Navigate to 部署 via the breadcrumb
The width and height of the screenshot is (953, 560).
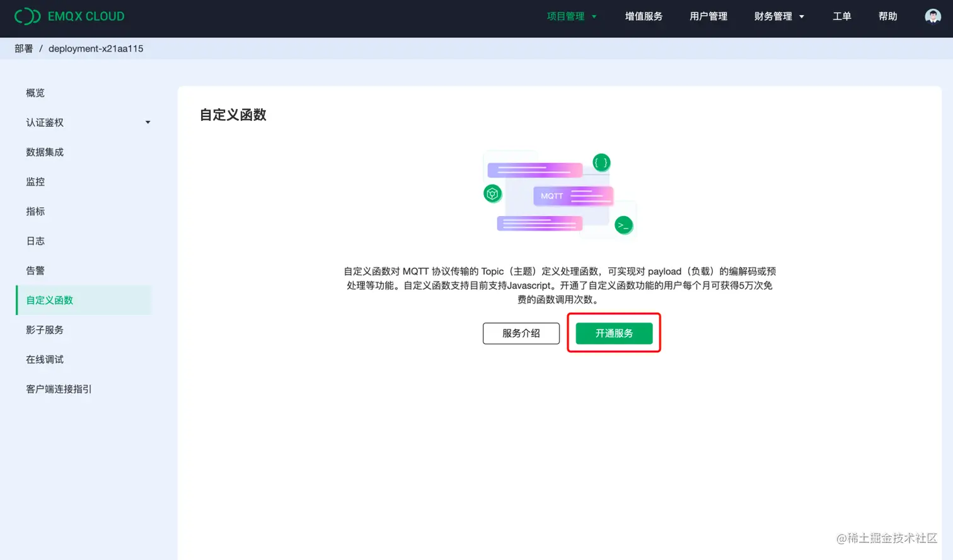coord(23,48)
